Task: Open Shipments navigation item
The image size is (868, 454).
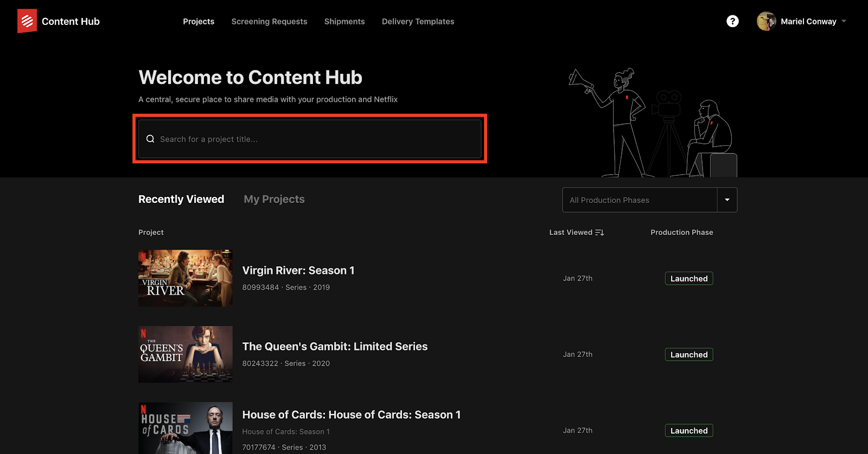Action: pyautogui.click(x=344, y=21)
